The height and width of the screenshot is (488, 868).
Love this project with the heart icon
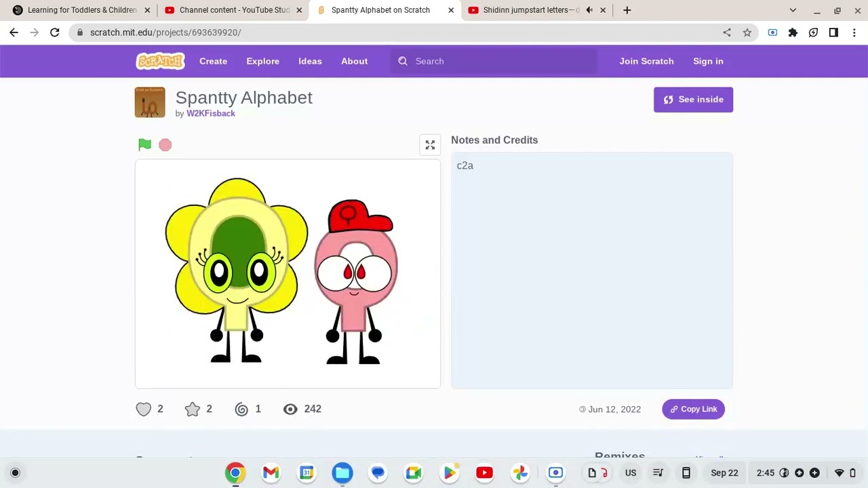[x=143, y=409]
